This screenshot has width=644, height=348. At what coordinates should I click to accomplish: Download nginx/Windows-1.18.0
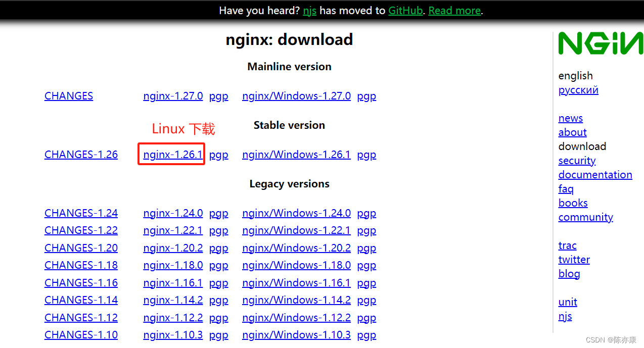(296, 265)
